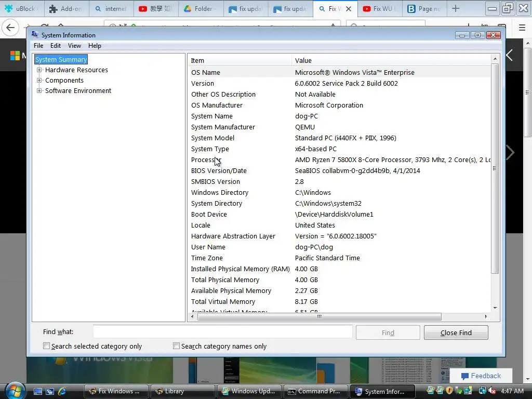Image resolution: width=532 pixels, height=399 pixels.
Task: Switch to Windows Update taskbar button
Action: pyautogui.click(x=249, y=391)
